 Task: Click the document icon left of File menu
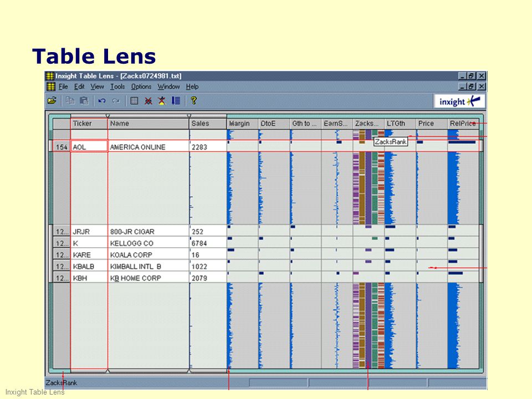coord(50,86)
